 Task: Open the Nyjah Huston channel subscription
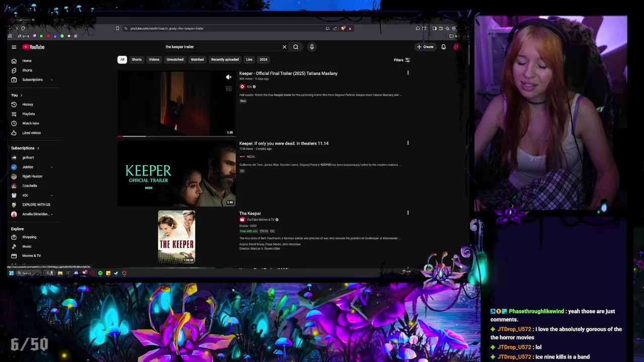31,176
